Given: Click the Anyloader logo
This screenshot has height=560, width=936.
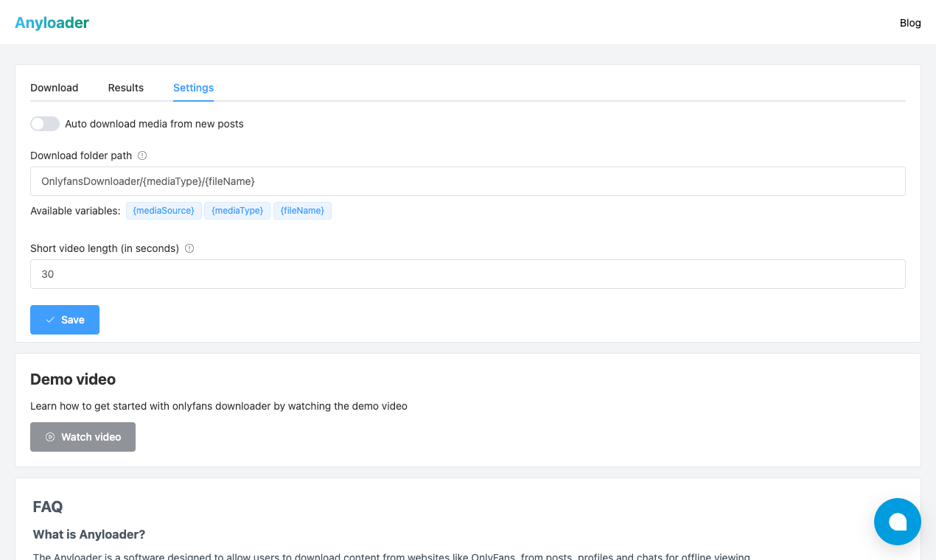Looking at the screenshot, I should coord(52,23).
